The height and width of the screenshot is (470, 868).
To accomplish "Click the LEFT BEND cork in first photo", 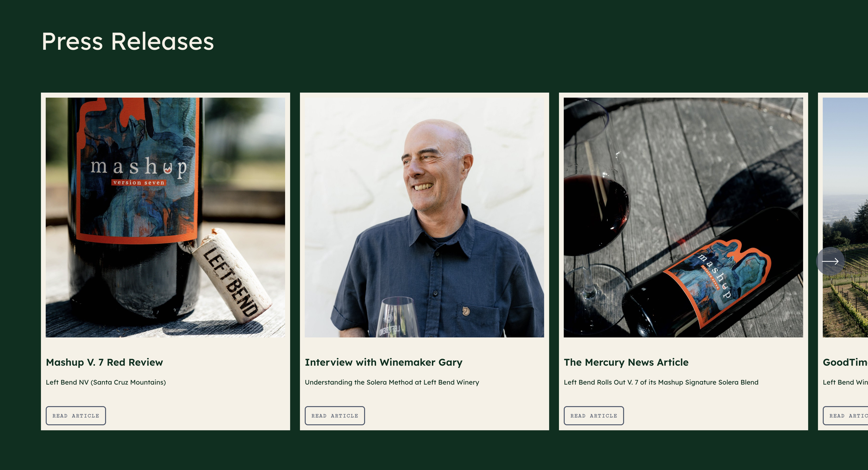I will [x=232, y=276].
